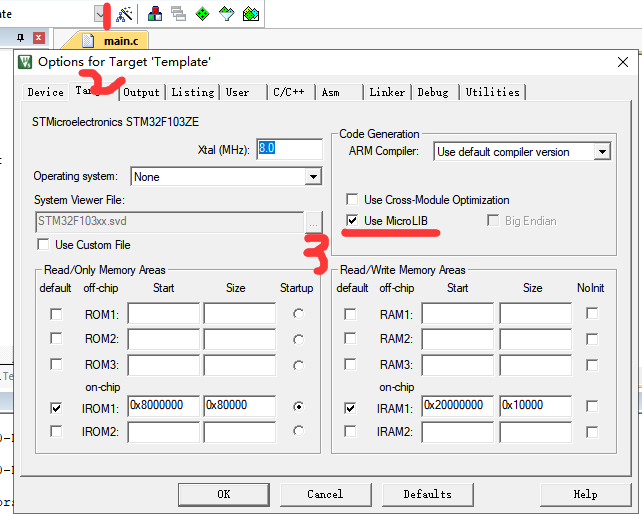
Task: Open the Output tab
Action: click(x=141, y=93)
